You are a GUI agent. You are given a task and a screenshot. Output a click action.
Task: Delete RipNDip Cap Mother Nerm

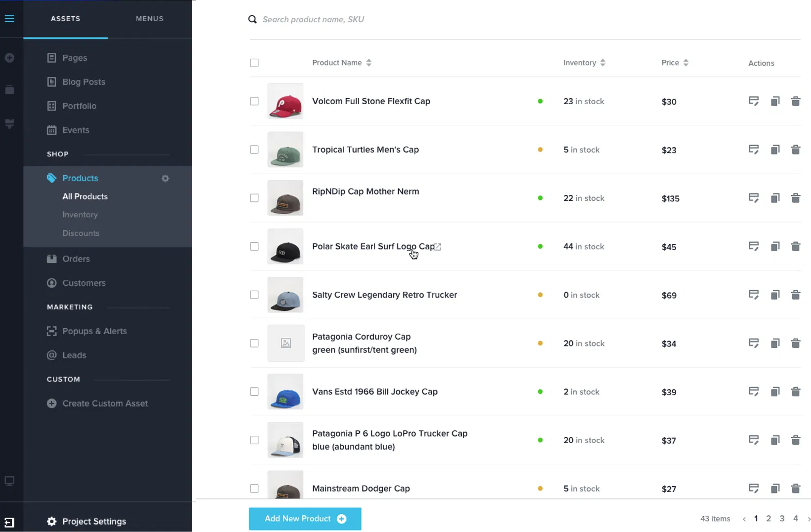point(795,198)
